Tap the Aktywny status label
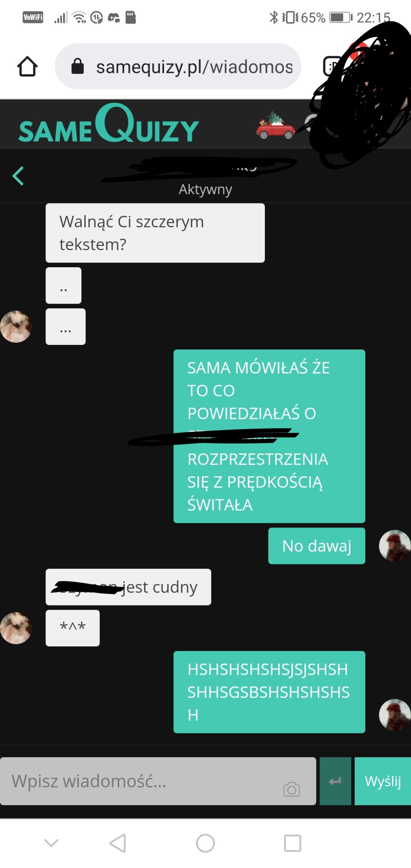 click(x=205, y=189)
